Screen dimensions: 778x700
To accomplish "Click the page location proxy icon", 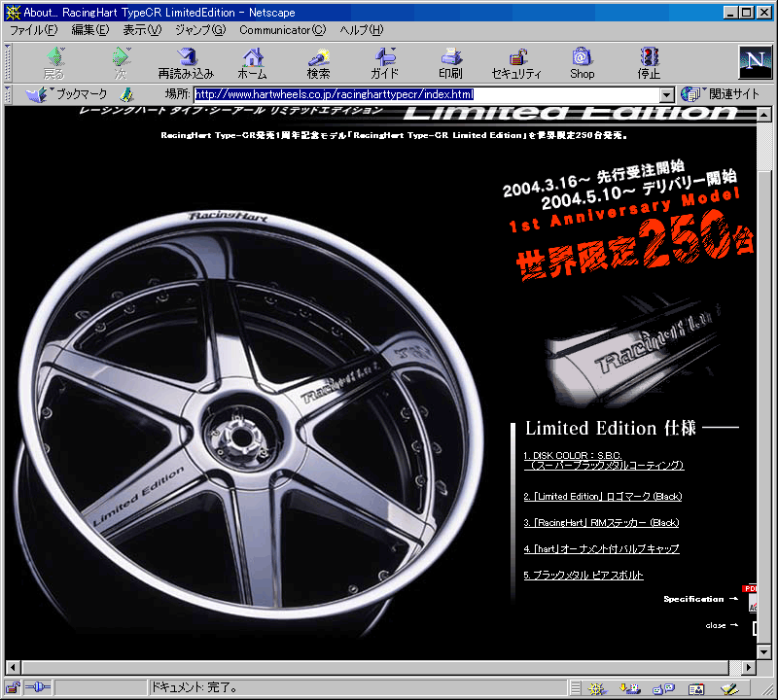I will click(127, 93).
